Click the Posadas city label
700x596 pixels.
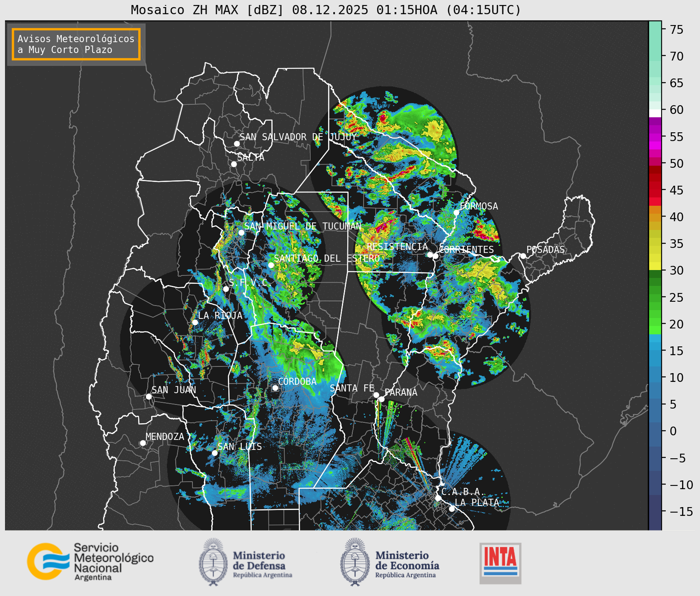coord(546,250)
